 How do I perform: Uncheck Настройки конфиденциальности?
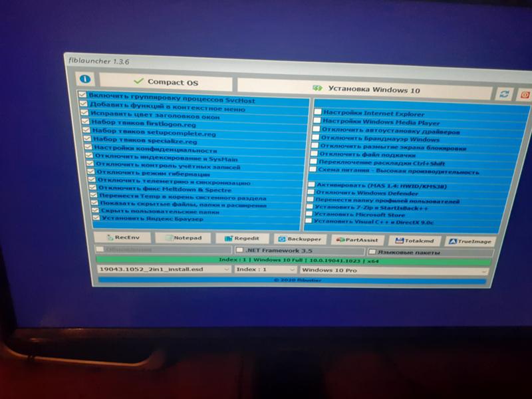[88, 147]
